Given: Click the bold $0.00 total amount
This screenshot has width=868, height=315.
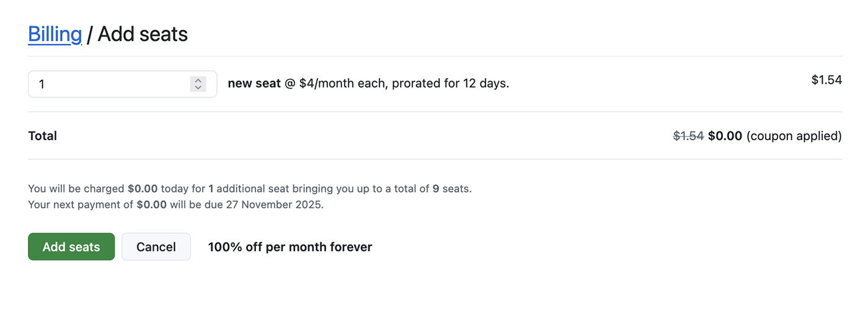Looking at the screenshot, I should [x=725, y=136].
